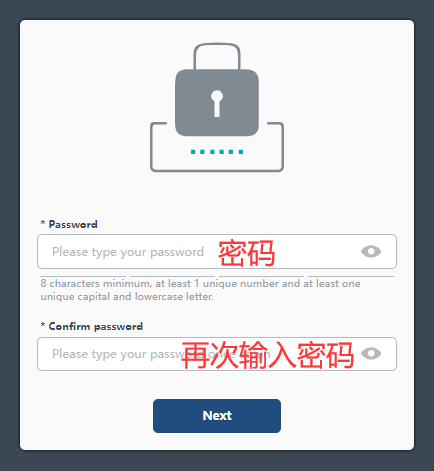Click the '* Confirm password' field label
This screenshot has width=434, height=471.
coord(92,326)
